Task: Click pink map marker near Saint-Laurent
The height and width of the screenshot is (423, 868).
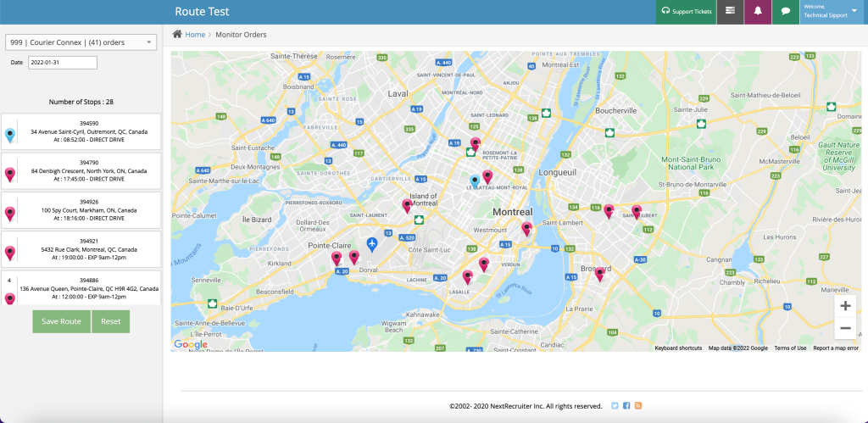Action: (x=407, y=207)
